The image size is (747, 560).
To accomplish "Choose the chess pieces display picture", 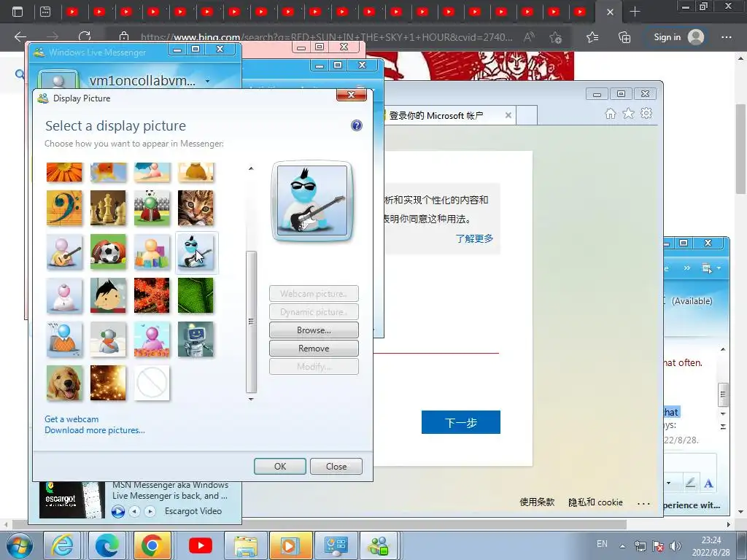I will coord(108,208).
